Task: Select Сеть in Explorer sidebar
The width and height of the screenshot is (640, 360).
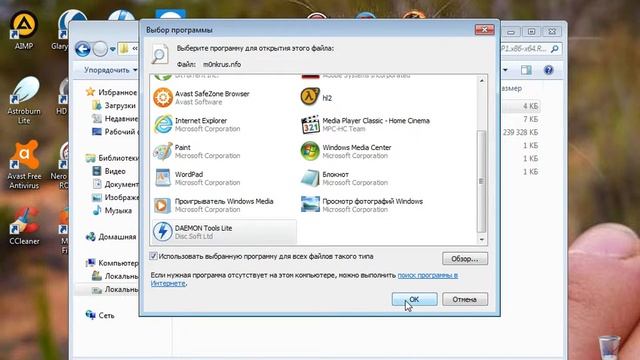Action: tap(100, 315)
